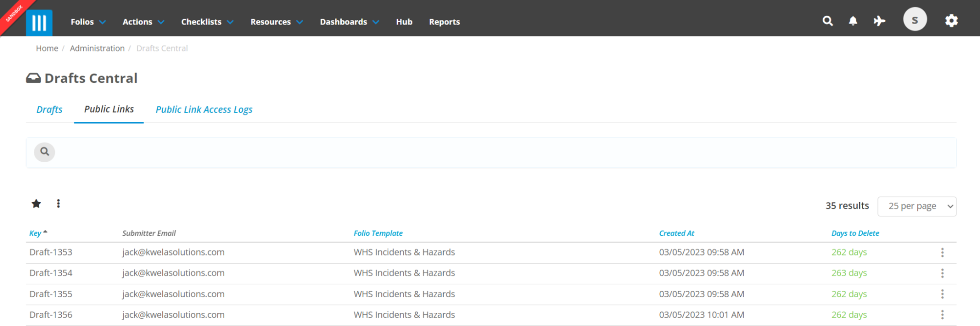Switch to Public Link Access Logs tab
Viewport: 980px width, 326px height.
pyautogui.click(x=204, y=109)
